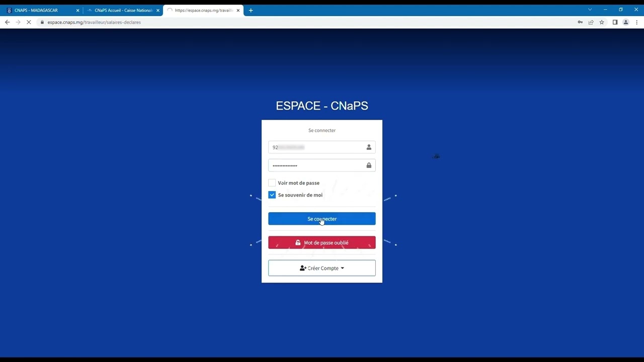
Task: Open Chrome's three-dot menu
Action: tap(637, 22)
